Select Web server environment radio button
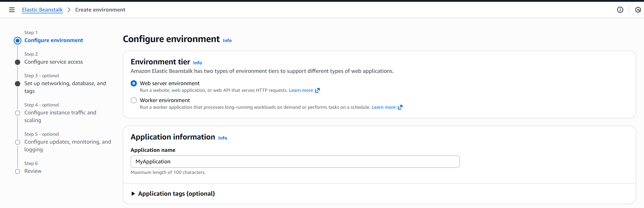 pos(134,83)
